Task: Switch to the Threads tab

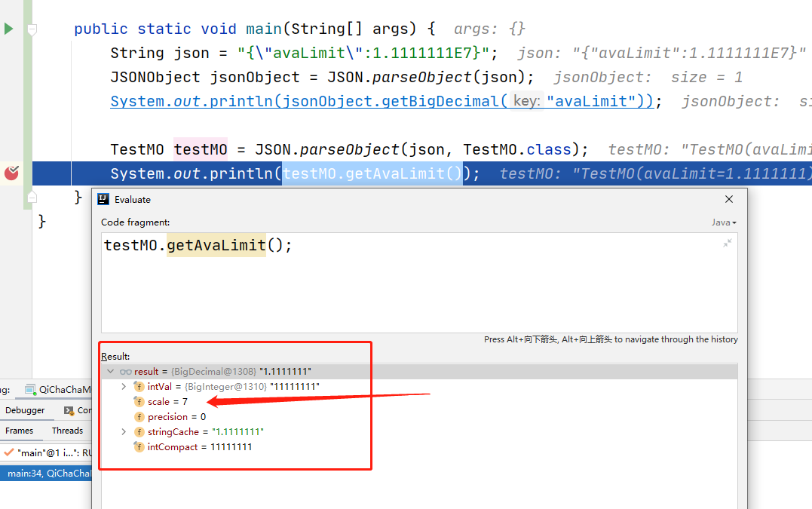Action: (x=67, y=431)
